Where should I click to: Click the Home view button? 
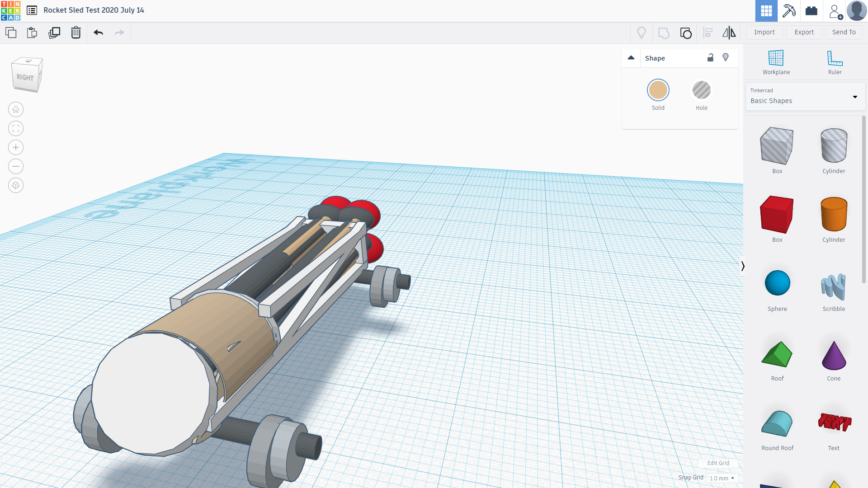pos(16,109)
